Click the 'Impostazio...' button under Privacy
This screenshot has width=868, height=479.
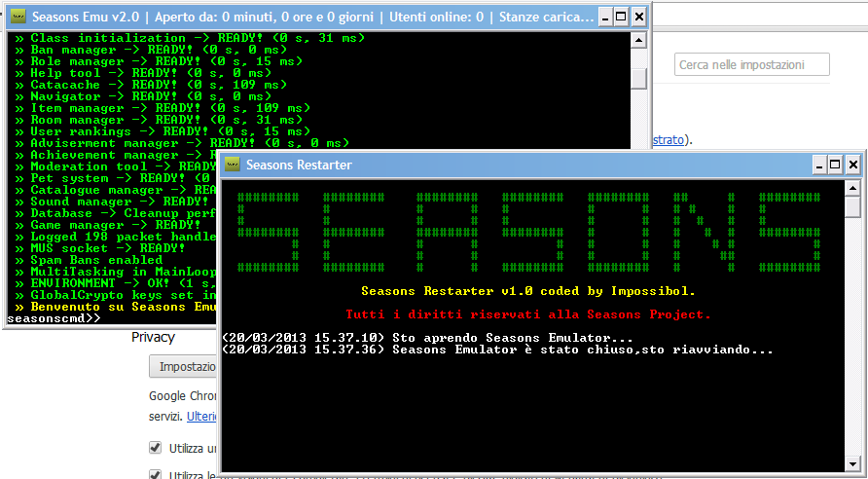[x=183, y=367]
